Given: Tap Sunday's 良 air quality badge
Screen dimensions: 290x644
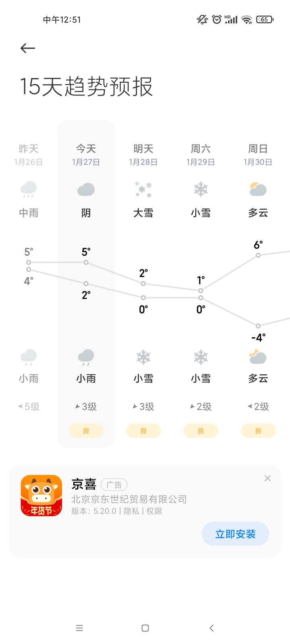Looking at the screenshot, I should [258, 431].
